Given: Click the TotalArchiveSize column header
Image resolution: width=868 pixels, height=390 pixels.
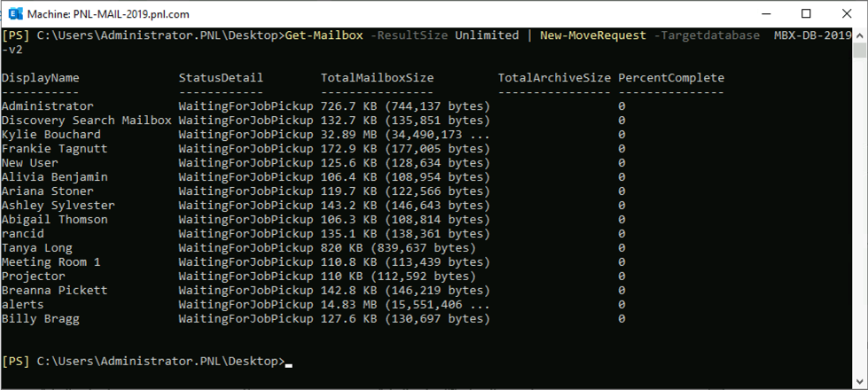Looking at the screenshot, I should click(x=554, y=78).
